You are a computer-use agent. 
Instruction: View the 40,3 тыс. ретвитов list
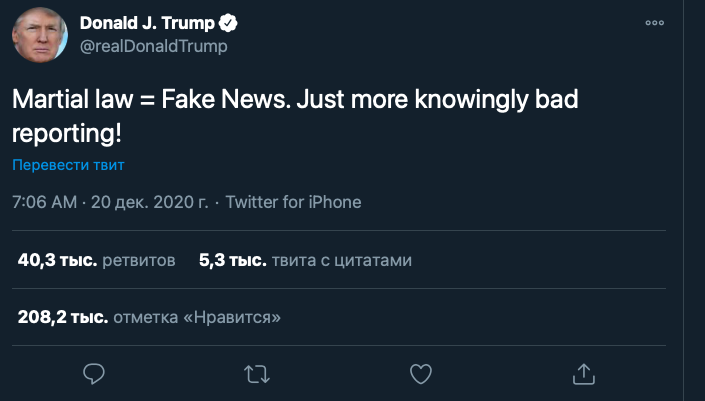click(x=97, y=260)
